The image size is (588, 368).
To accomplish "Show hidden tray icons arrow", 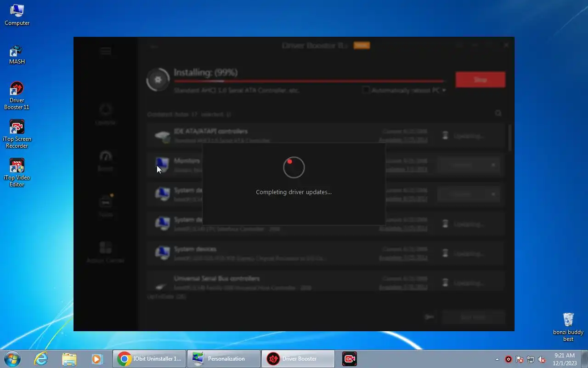I will (x=497, y=359).
